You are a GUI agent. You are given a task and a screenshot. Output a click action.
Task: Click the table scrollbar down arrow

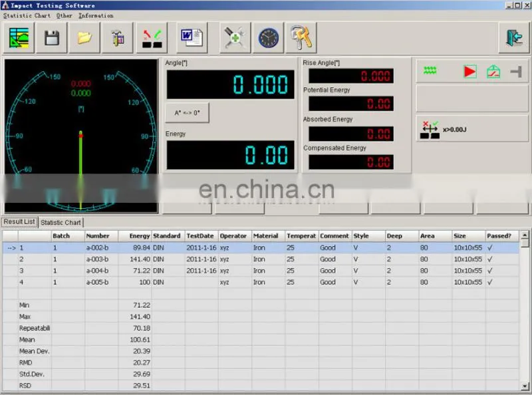525,386
